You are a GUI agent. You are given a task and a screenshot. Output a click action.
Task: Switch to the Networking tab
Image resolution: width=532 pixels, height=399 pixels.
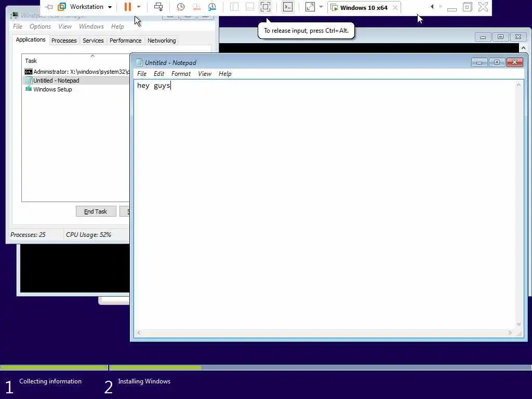(x=162, y=41)
